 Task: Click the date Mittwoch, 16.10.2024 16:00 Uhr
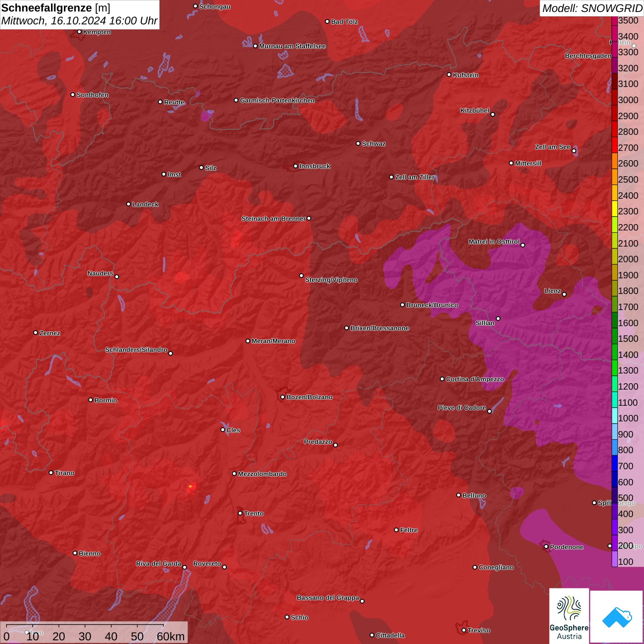click(x=79, y=21)
